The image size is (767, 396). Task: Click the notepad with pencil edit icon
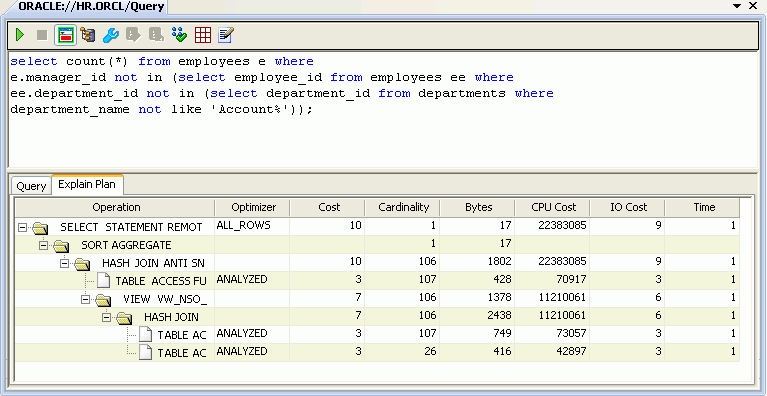click(226, 35)
